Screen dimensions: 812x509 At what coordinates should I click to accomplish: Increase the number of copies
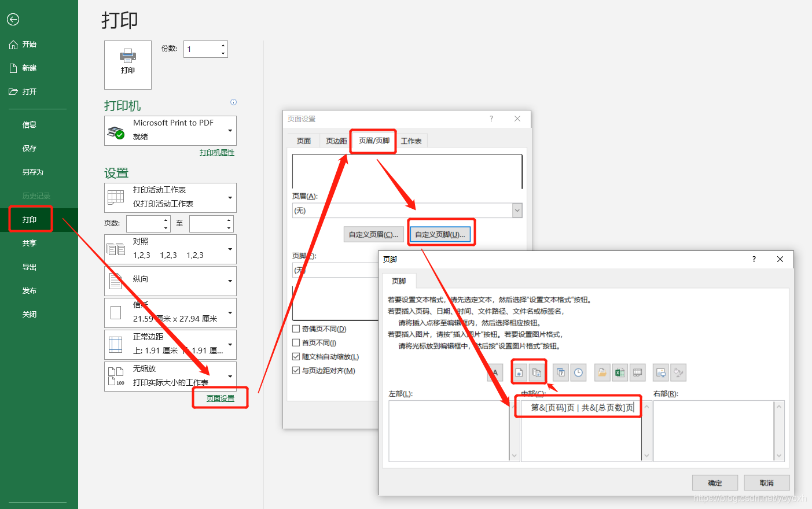tap(223, 45)
